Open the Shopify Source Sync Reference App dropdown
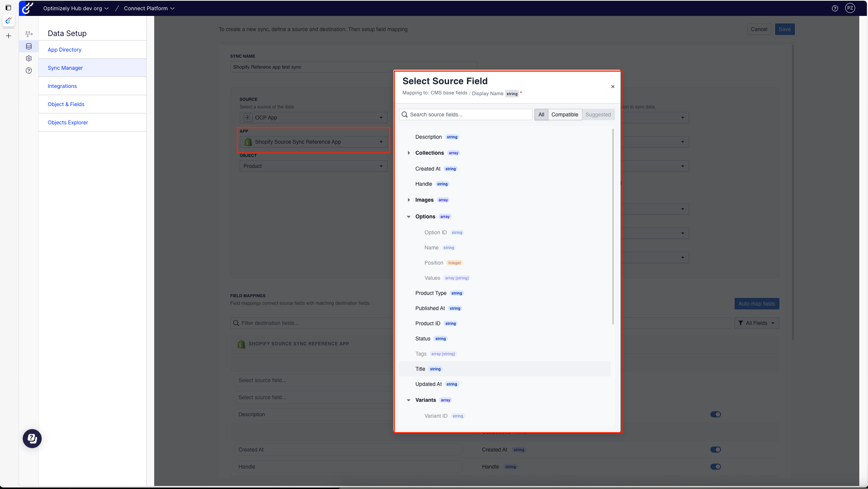Image resolution: width=868 pixels, height=489 pixels. click(x=313, y=142)
